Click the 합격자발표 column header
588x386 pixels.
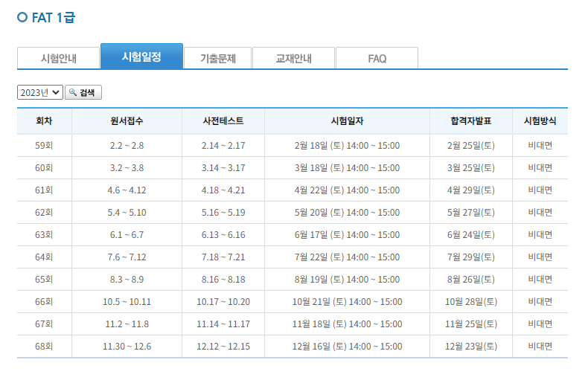point(471,120)
